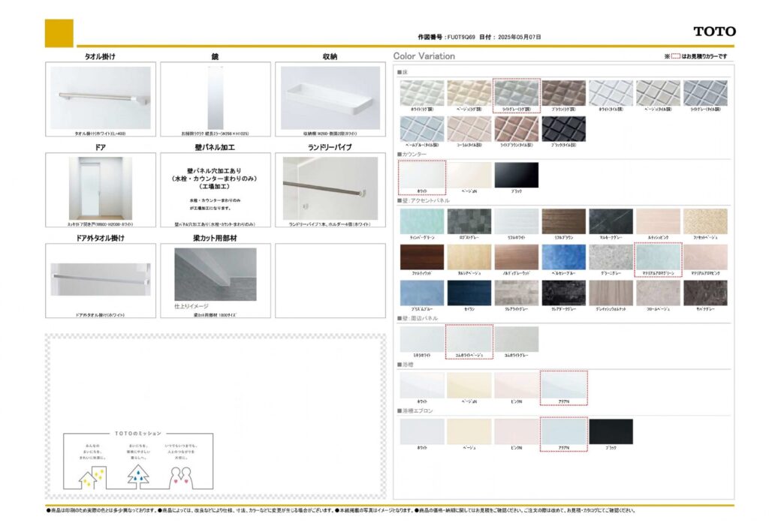Select the grey 周辺パネル wall swatch
This screenshot has height=532, width=769.
tap(516, 339)
